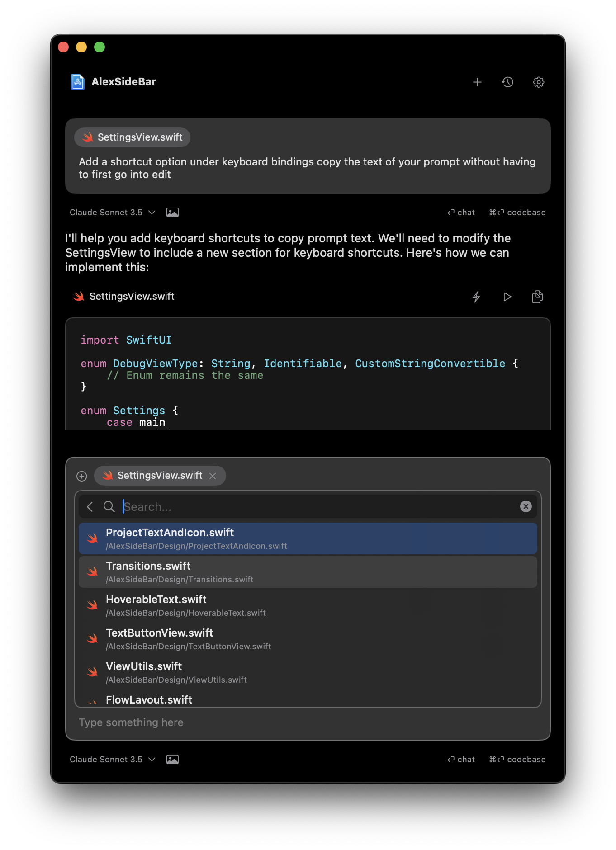616x850 pixels.
Task: Run code with the play icon
Action: coord(507,297)
